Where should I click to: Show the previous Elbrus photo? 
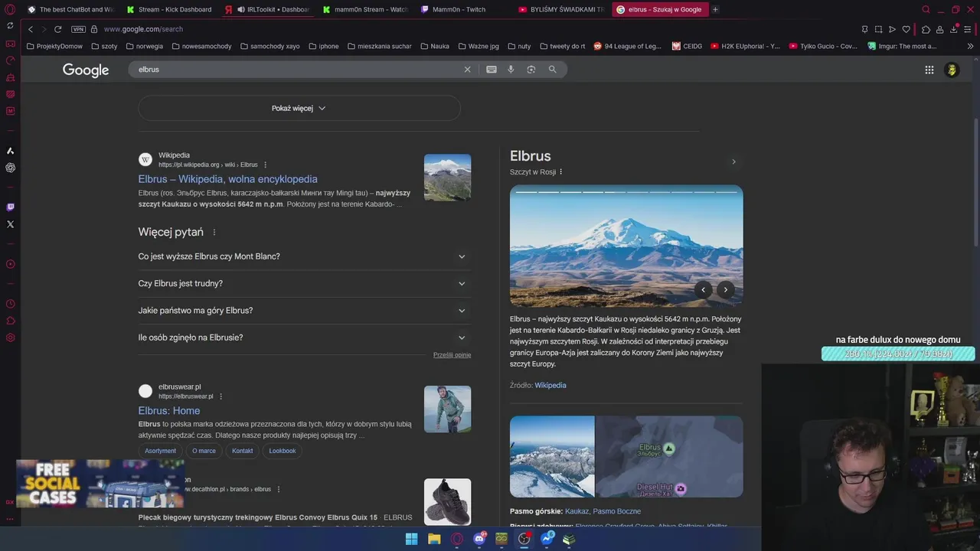coord(703,289)
